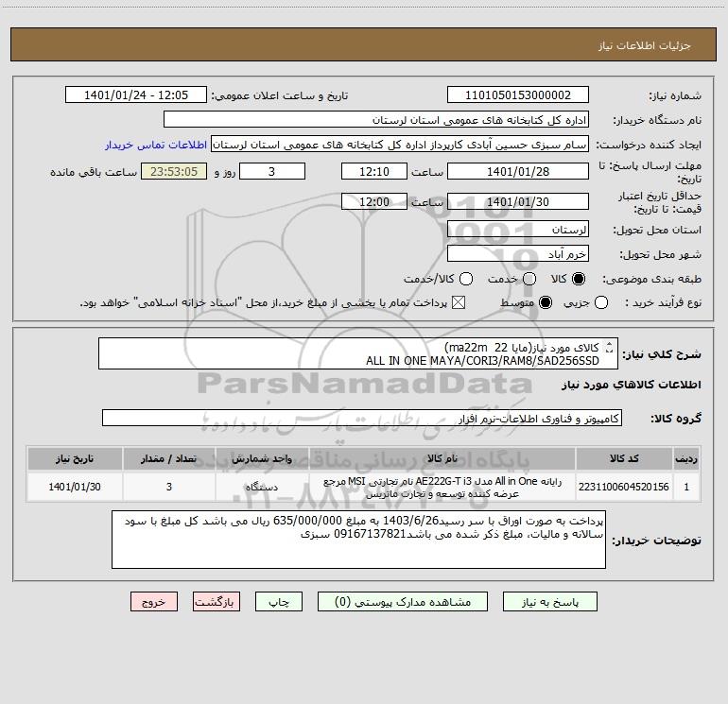Click the 'چاپ' print button
The image size is (728, 704).
pyautogui.click(x=279, y=602)
